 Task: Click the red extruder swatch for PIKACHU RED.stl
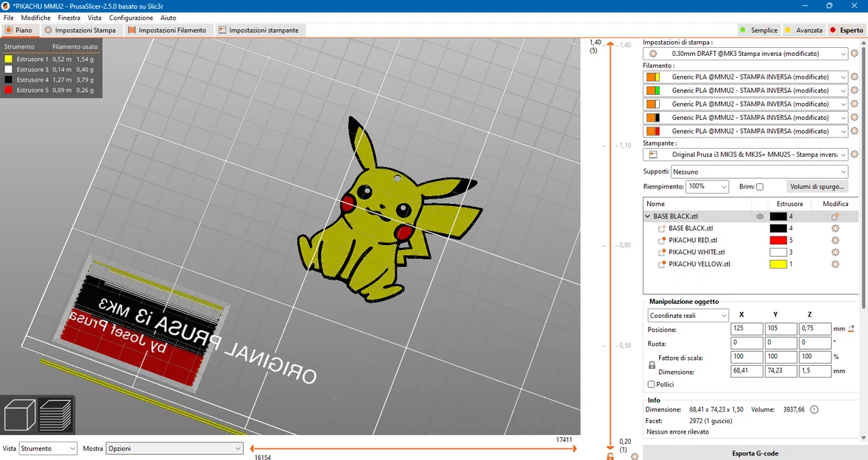778,240
